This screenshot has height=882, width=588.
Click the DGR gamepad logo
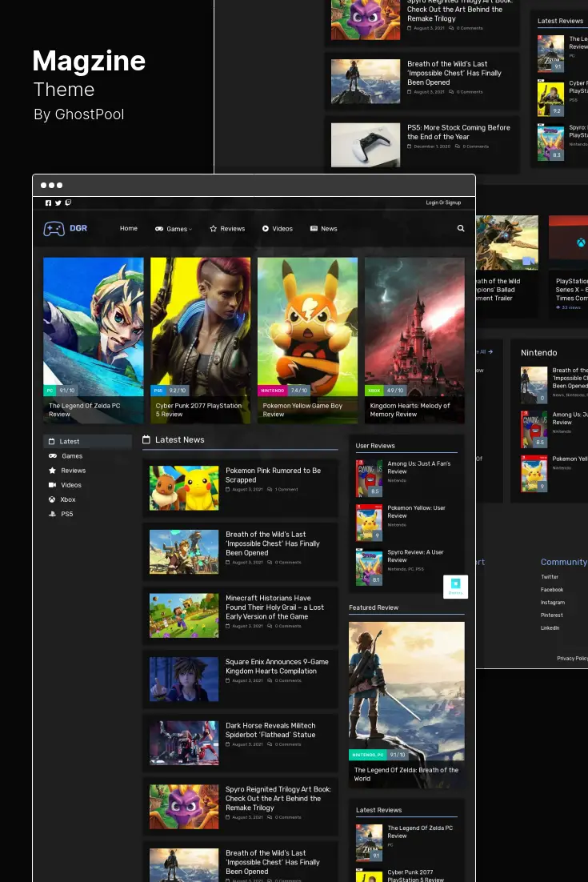[66, 228]
